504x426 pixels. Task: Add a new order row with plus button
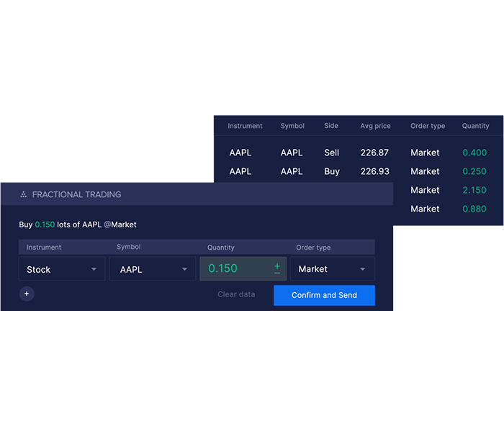point(27,294)
